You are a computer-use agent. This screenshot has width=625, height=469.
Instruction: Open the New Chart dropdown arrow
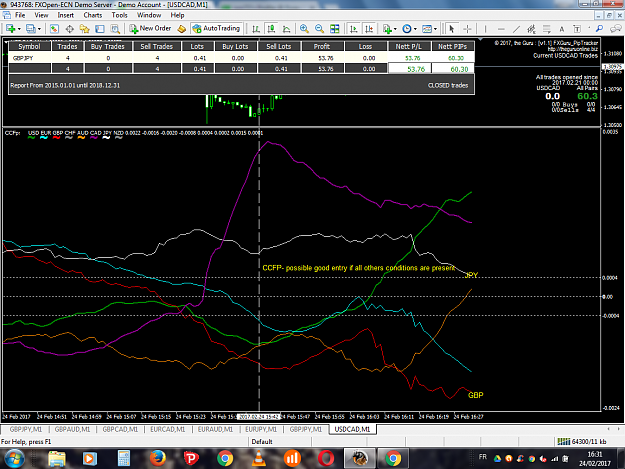point(19,29)
